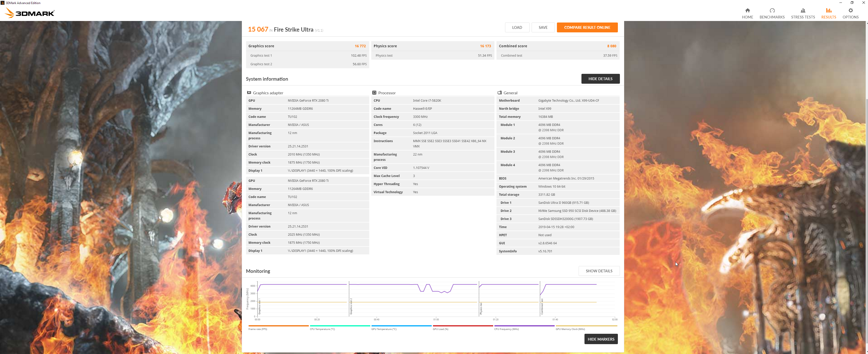Toggle the CPU Temperature graph legend
This screenshot has height=354, width=868.
coord(340,326)
